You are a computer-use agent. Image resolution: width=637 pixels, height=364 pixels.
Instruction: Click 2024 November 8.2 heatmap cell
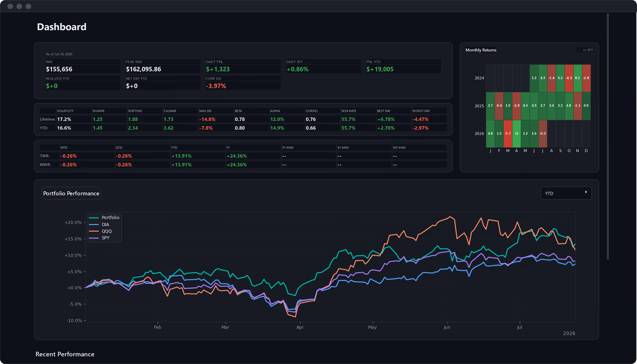point(578,78)
